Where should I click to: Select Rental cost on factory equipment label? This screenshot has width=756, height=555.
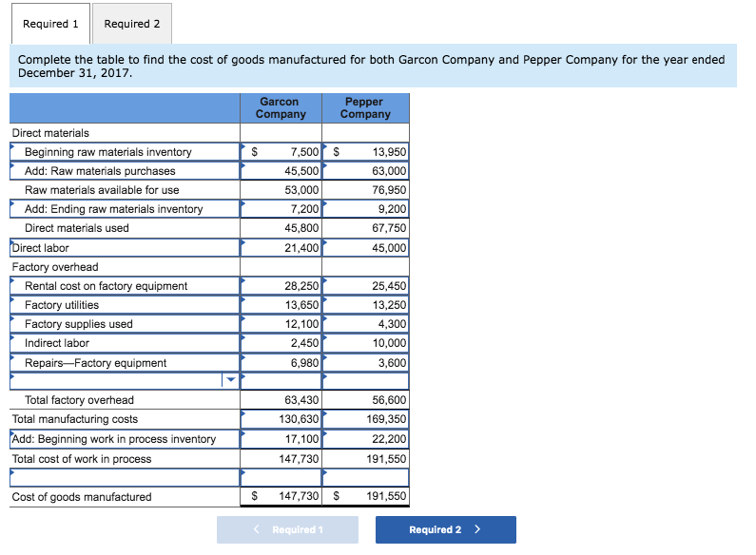[125, 286]
